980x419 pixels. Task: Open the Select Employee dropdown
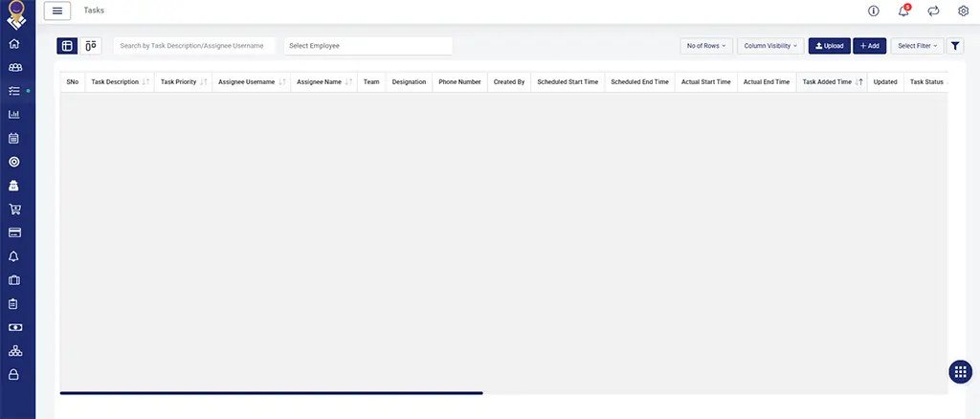tap(368, 46)
